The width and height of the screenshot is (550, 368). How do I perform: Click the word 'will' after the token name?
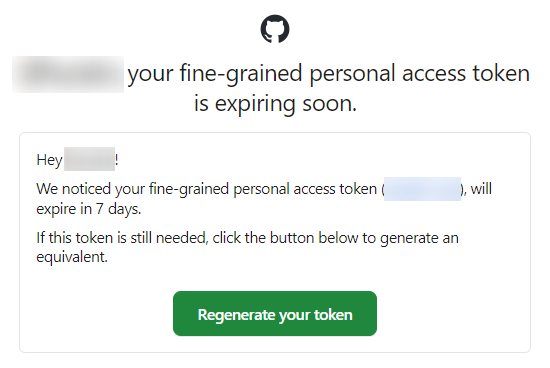click(x=481, y=189)
